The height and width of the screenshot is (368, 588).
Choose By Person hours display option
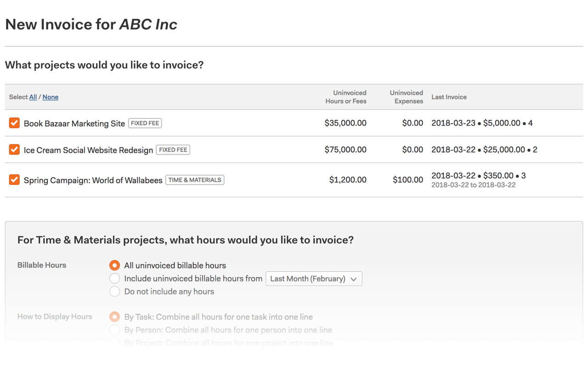pyautogui.click(x=114, y=329)
